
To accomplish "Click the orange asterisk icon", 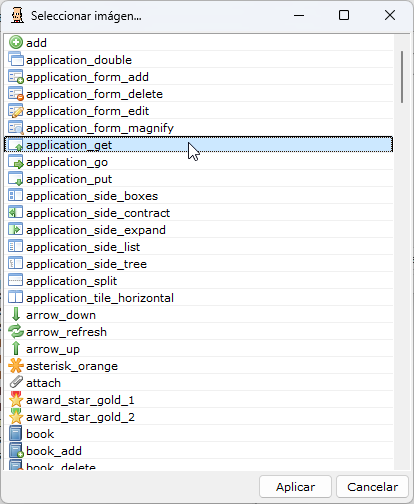I will [16, 366].
